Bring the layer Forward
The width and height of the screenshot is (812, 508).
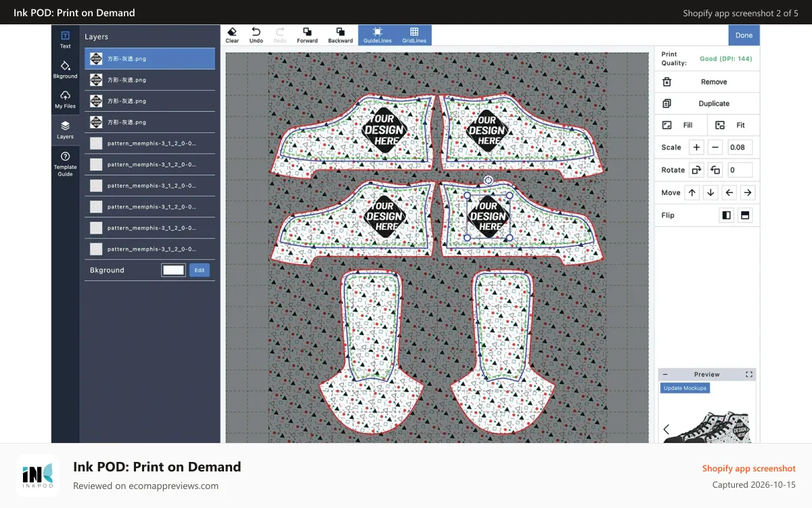click(307, 35)
